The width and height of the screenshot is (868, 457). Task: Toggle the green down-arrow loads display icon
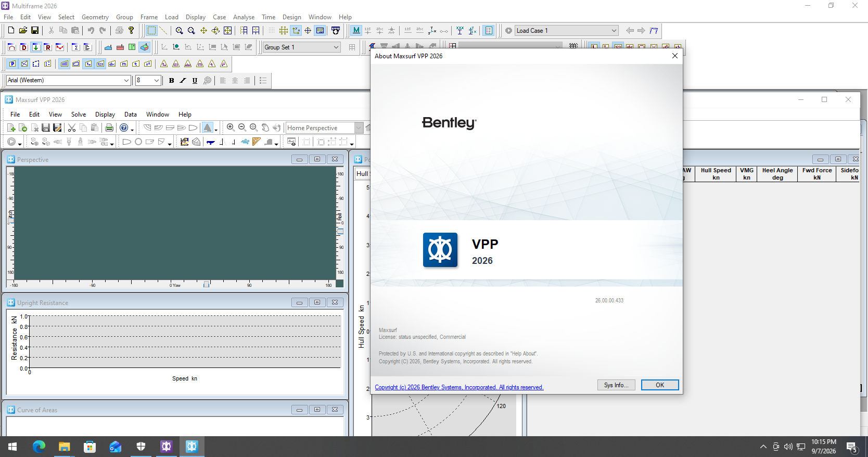[35, 47]
